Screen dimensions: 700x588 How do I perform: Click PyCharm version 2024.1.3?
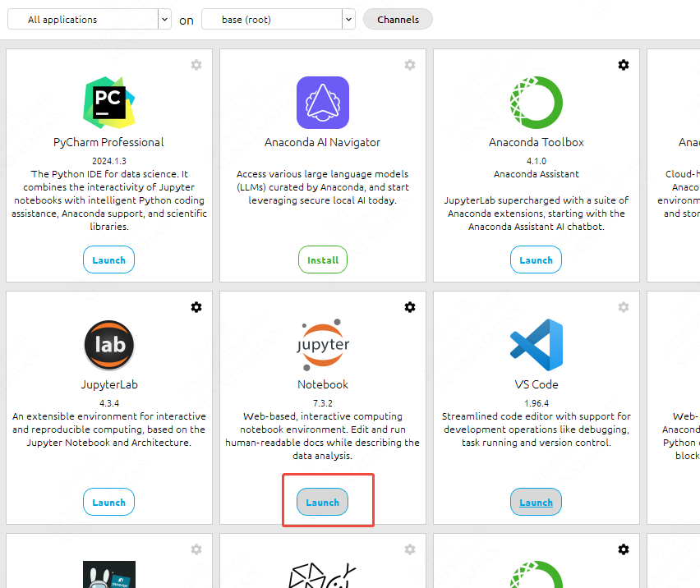point(109,161)
